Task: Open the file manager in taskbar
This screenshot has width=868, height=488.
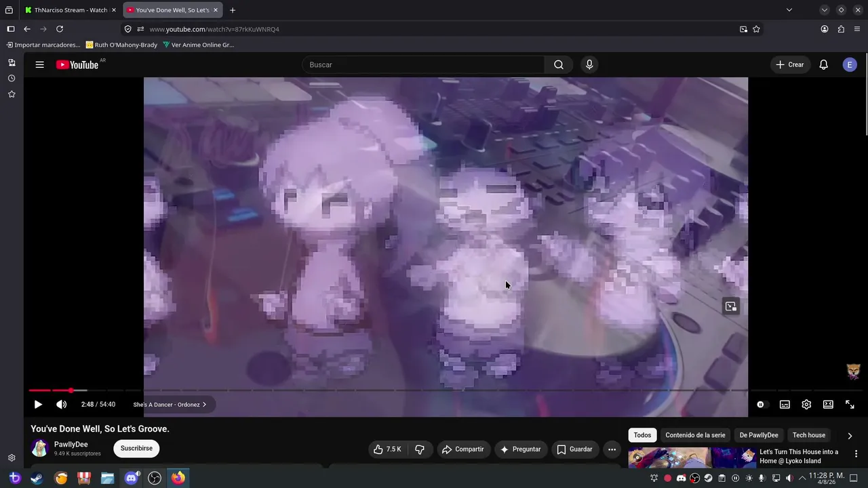Action: click(107, 478)
